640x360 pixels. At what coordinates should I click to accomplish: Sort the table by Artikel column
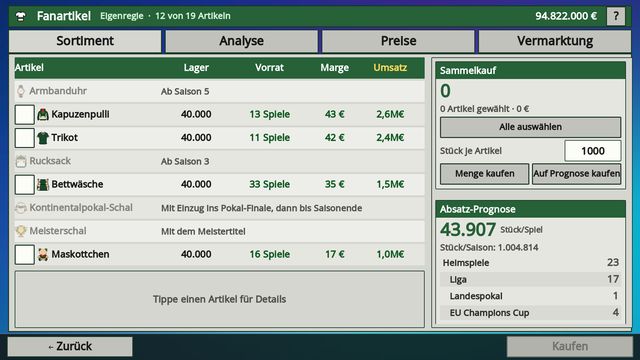29,68
